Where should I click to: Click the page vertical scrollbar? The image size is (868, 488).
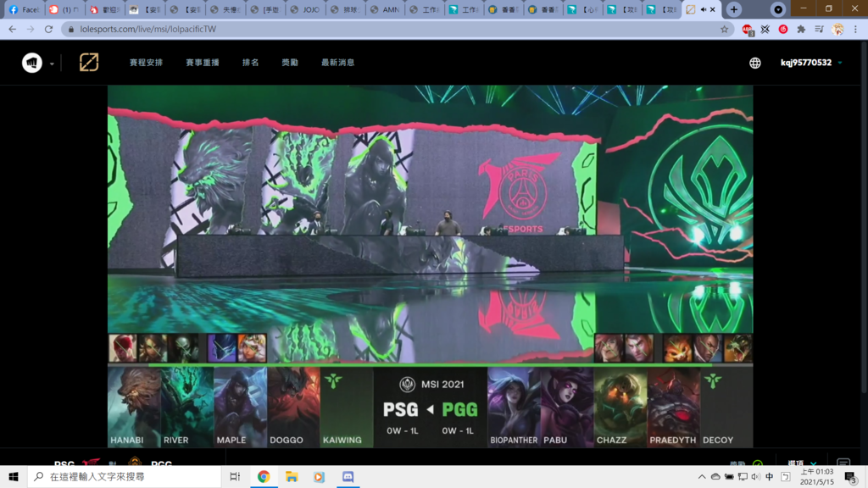[865, 216]
